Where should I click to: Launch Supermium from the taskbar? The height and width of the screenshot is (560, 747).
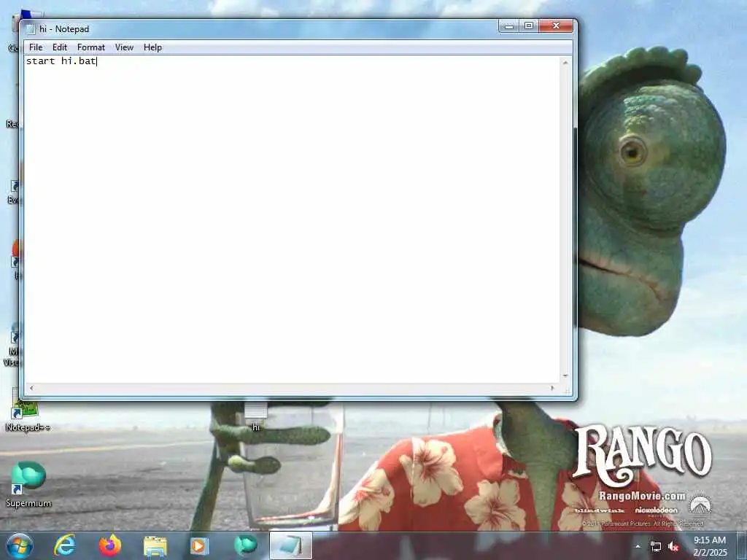pyautogui.click(x=246, y=545)
